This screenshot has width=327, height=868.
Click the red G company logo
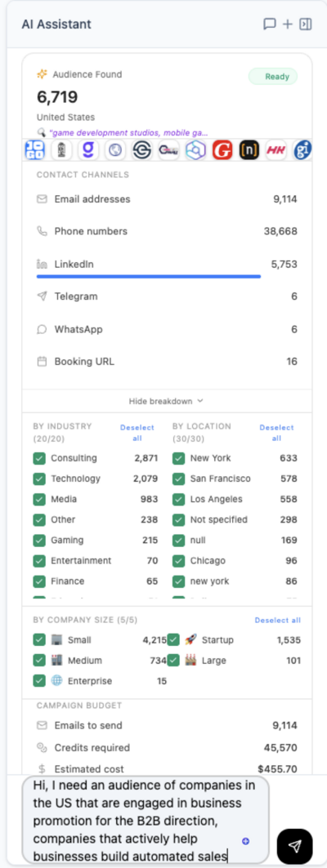(x=223, y=149)
